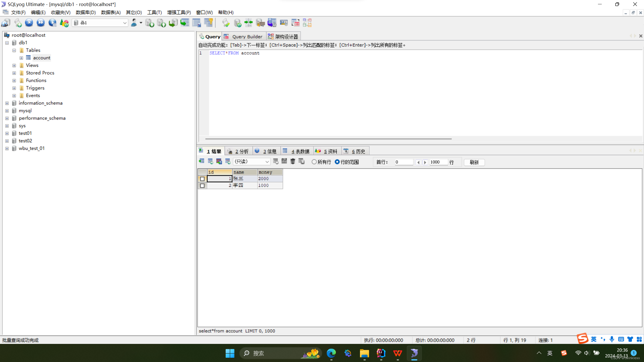The image size is (644, 362).
Task: Click the 刷新 button
Action: point(474,162)
